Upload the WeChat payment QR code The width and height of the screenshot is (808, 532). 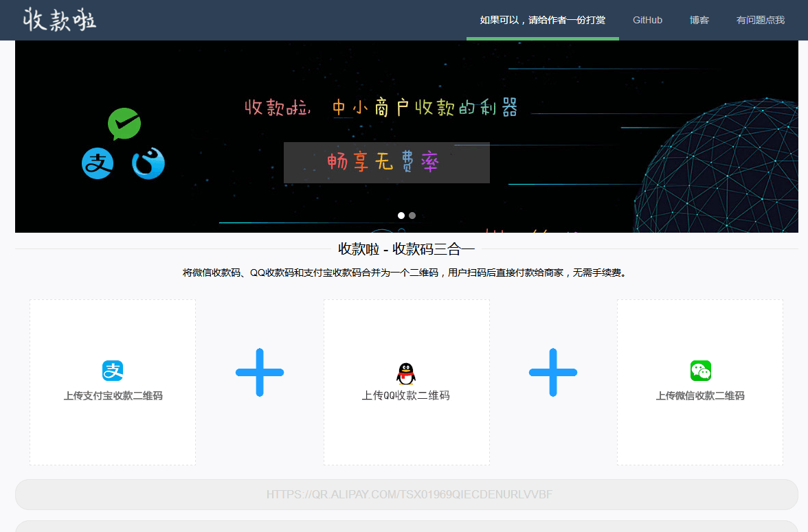(x=699, y=382)
